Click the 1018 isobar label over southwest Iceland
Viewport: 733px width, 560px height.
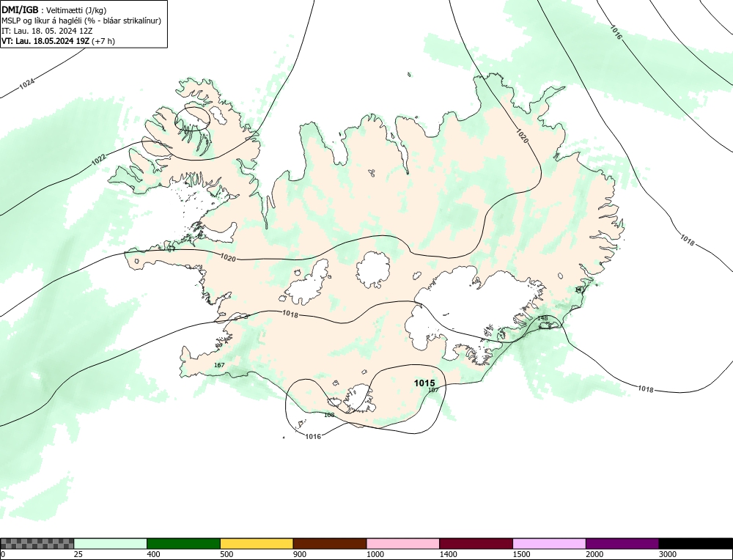pyautogui.click(x=290, y=314)
